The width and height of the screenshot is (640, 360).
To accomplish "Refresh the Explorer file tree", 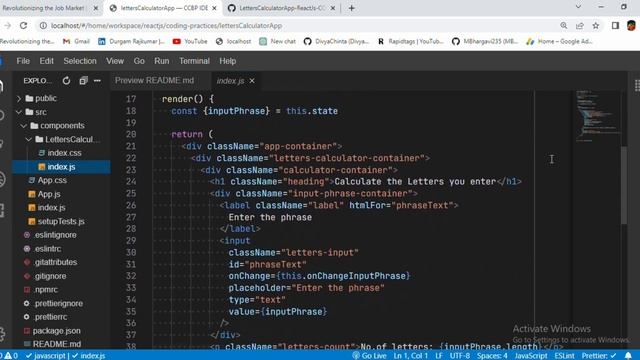I will [66, 81].
